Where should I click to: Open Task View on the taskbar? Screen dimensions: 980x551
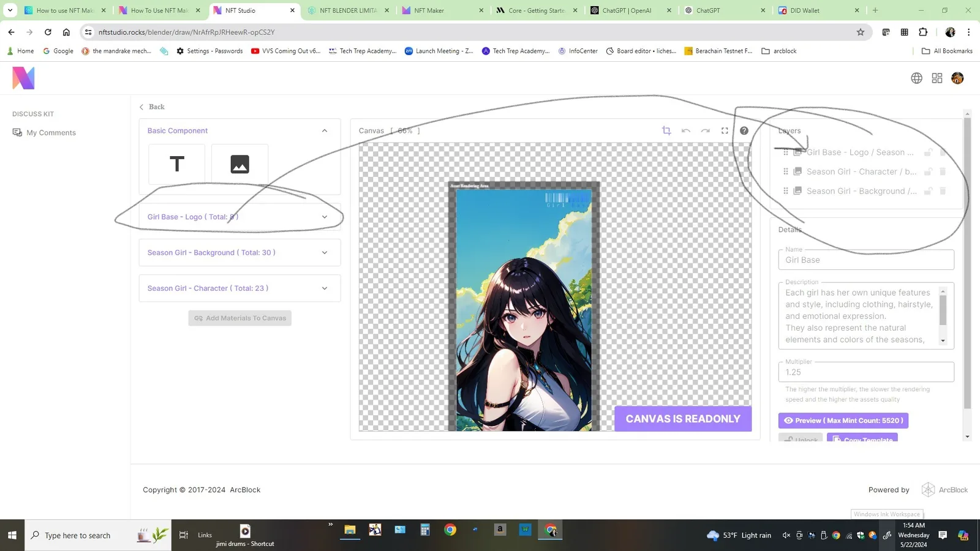point(183,535)
